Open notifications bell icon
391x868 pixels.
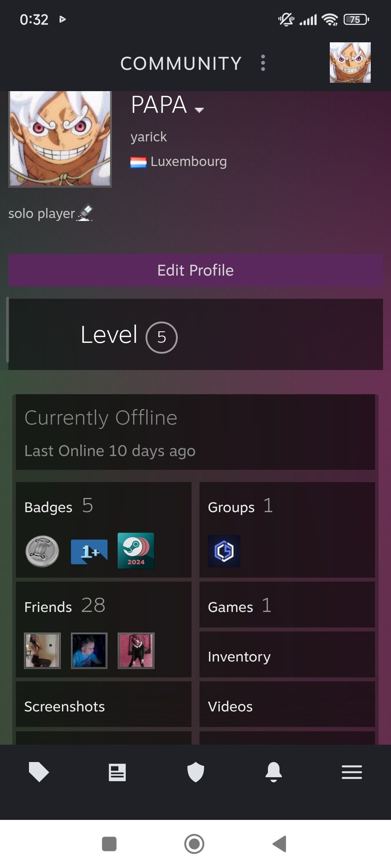274,772
